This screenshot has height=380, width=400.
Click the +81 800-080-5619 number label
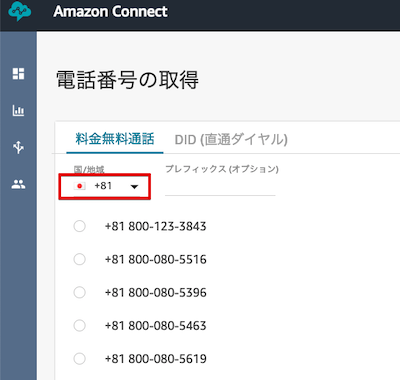[156, 359]
